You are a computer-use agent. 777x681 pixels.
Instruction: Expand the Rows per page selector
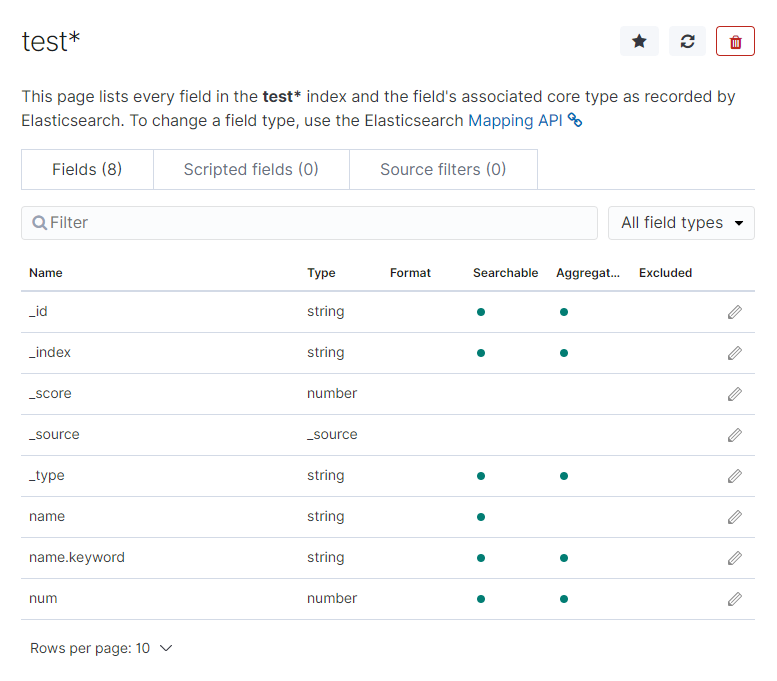101,648
